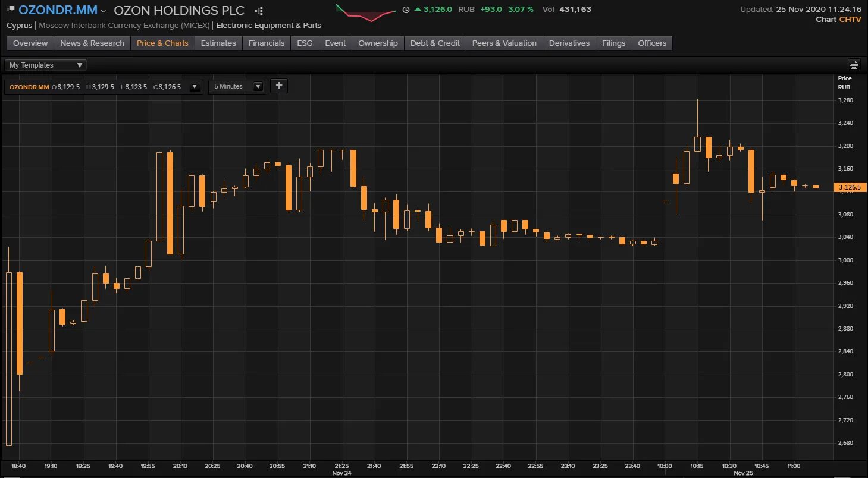
Task: Click the mini intraday sparkline chart in header
Action: (x=365, y=12)
